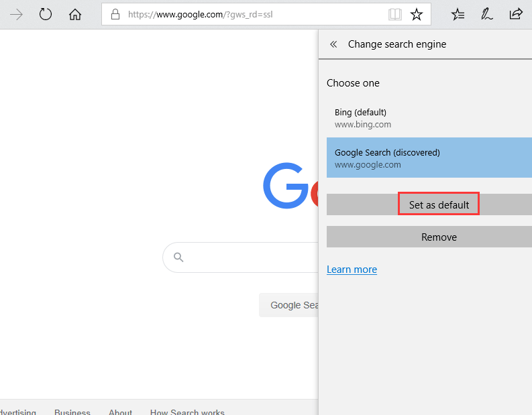The image size is (532, 415).
Task: Open Reading view book icon
Action: click(395, 15)
